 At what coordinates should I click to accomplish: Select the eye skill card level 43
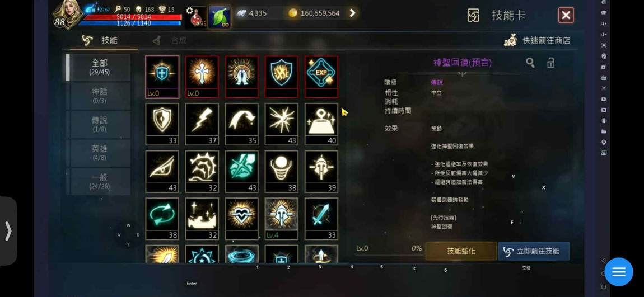(162, 172)
